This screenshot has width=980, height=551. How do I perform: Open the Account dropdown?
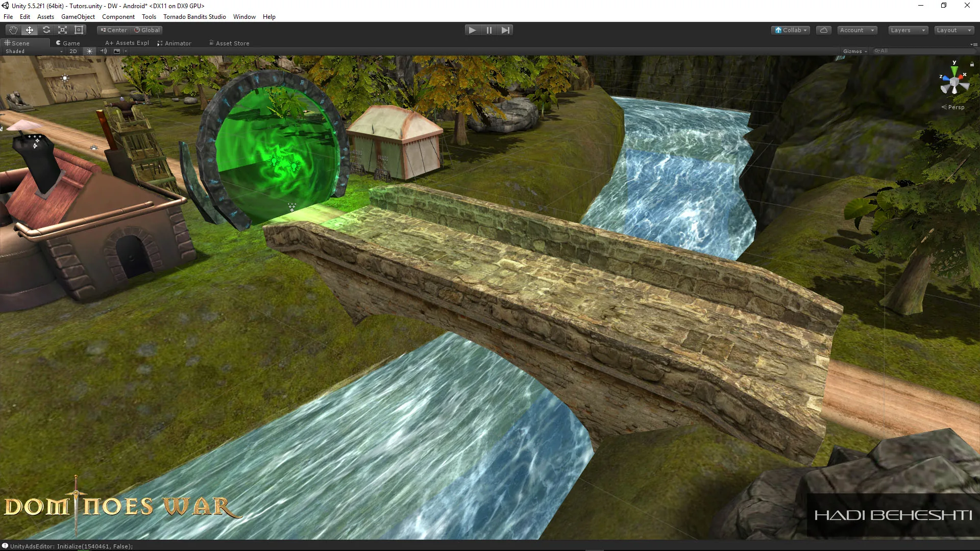coord(857,30)
